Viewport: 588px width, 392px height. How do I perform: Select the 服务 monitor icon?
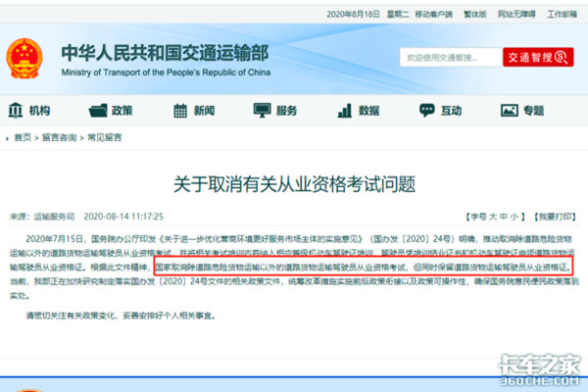pyautogui.click(x=264, y=111)
